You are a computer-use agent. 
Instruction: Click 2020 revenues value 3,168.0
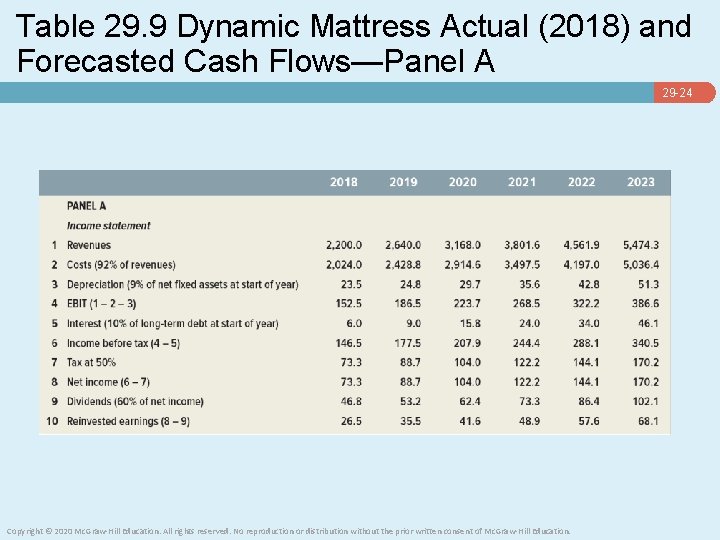click(x=462, y=245)
